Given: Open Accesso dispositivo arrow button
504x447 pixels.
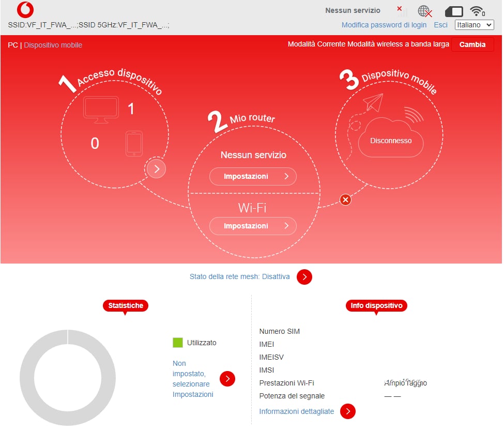Looking at the screenshot, I should [157, 169].
